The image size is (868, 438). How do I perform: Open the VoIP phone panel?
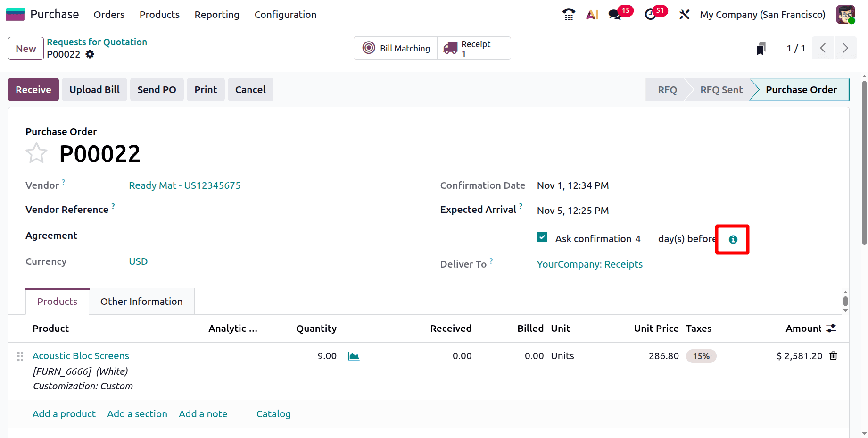568,14
